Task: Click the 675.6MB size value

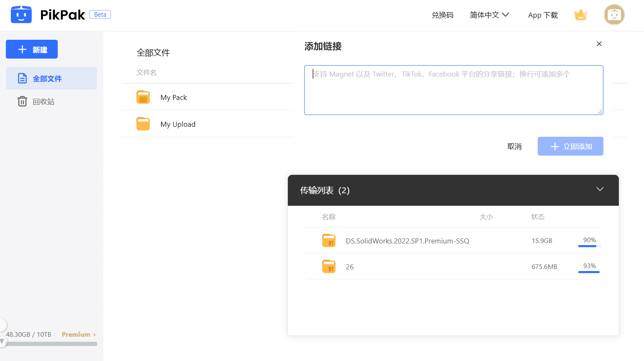Action: 544,267
